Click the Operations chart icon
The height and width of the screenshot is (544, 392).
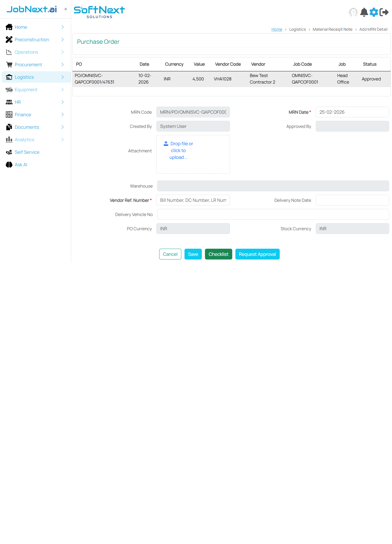point(9,52)
